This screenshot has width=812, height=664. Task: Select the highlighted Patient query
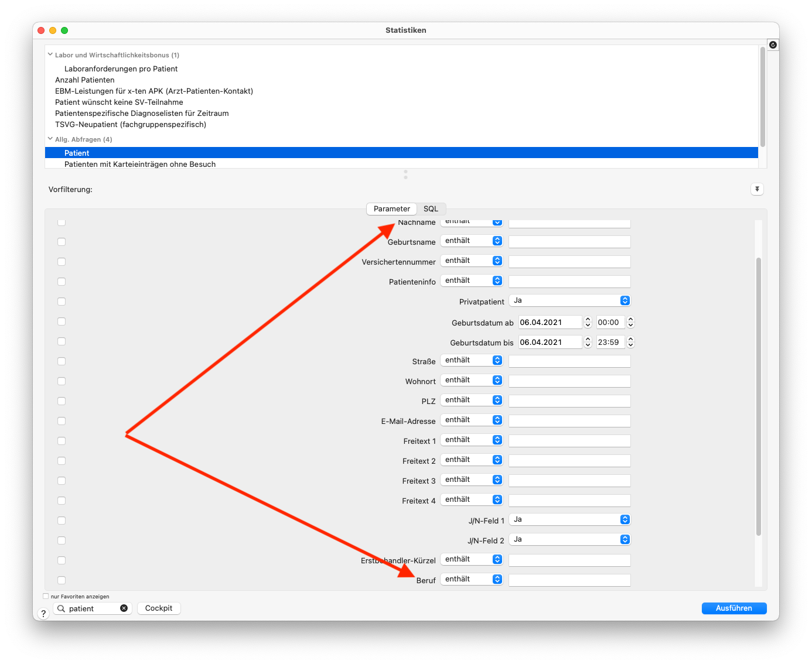pos(401,153)
